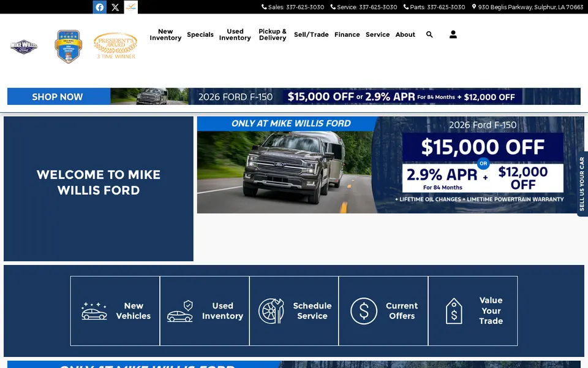The width and height of the screenshot is (588, 368).
Task: Click the dollar circle Current Offers icon
Action: (364, 311)
